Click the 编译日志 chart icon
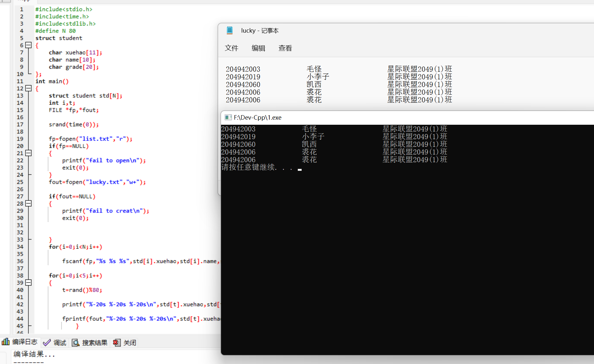This screenshot has height=364, width=594. pos(5,342)
